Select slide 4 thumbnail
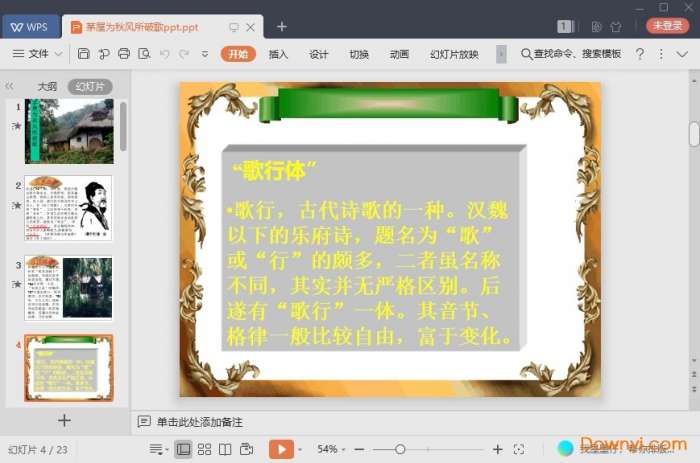 69,367
